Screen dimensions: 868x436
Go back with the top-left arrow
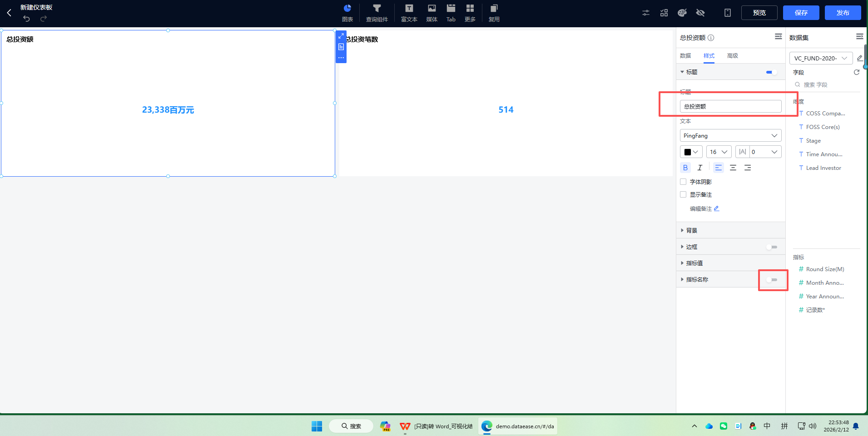[x=9, y=13]
